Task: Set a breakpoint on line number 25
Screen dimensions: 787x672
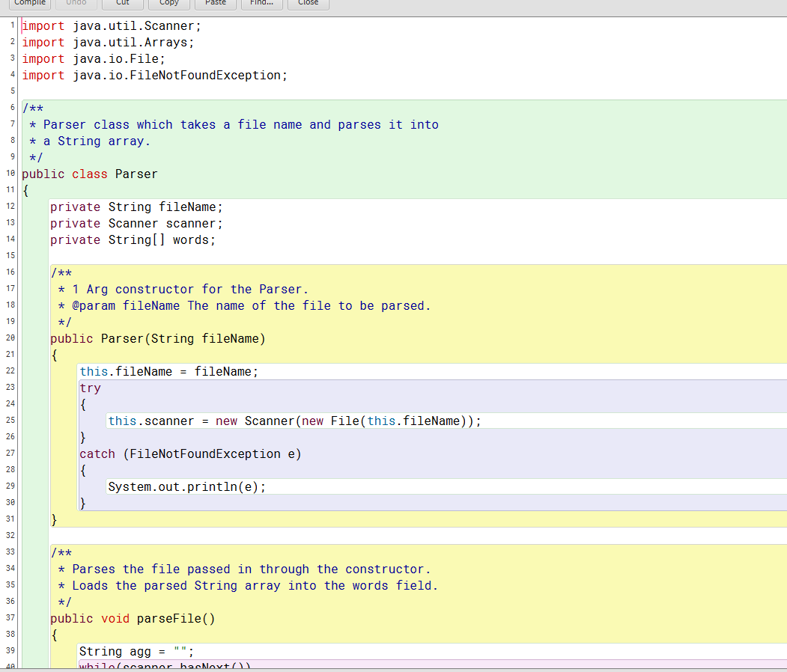Action: (x=10, y=421)
